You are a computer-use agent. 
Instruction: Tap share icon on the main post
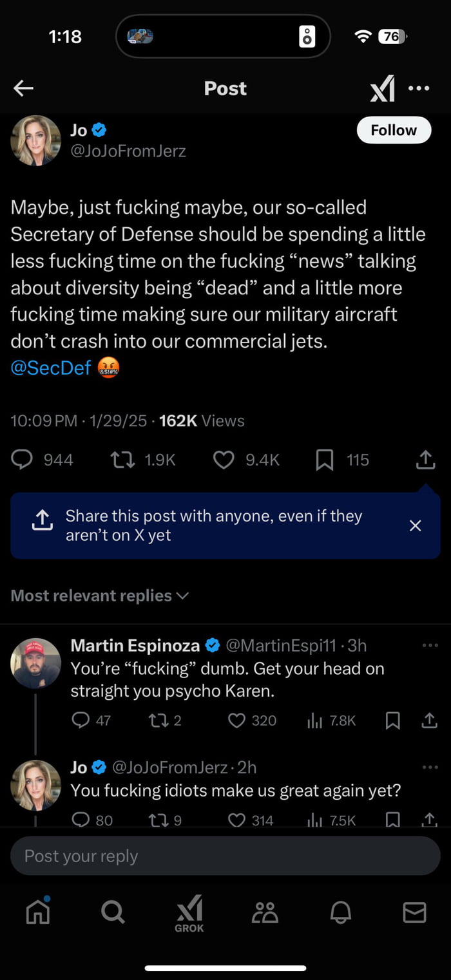click(x=425, y=460)
